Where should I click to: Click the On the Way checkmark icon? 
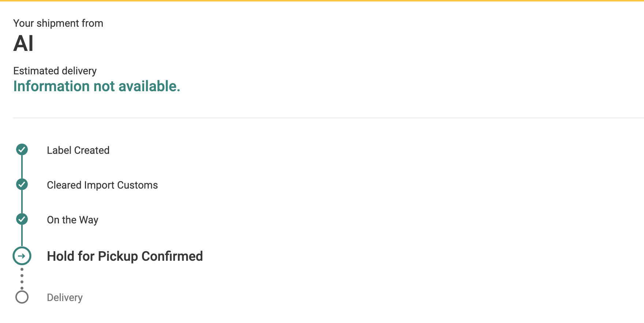(x=22, y=219)
